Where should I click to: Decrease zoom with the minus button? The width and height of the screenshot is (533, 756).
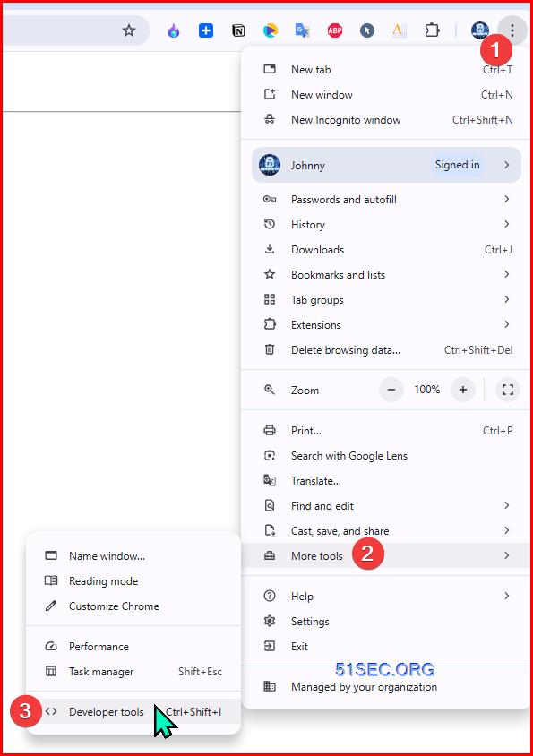coord(391,390)
